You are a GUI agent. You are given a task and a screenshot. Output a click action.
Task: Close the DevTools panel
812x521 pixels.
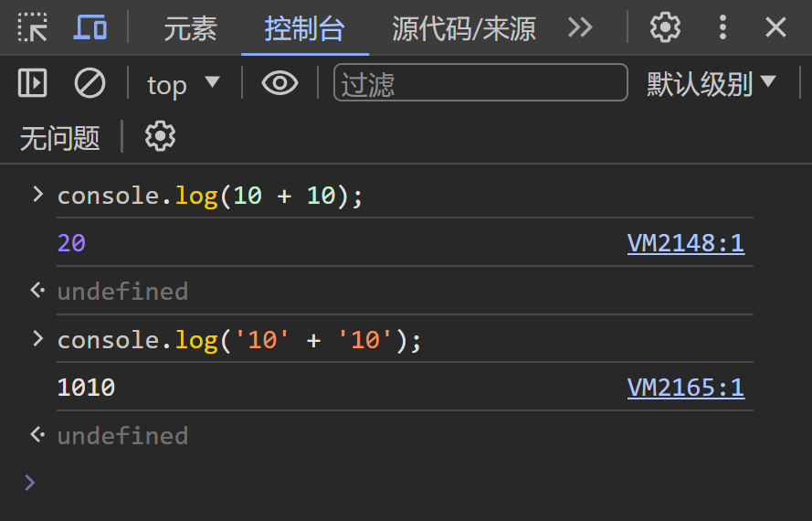click(x=775, y=28)
